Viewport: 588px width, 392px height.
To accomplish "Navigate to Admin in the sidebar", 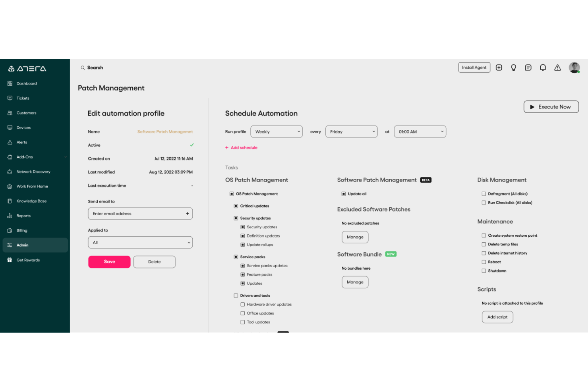I will pyautogui.click(x=23, y=245).
